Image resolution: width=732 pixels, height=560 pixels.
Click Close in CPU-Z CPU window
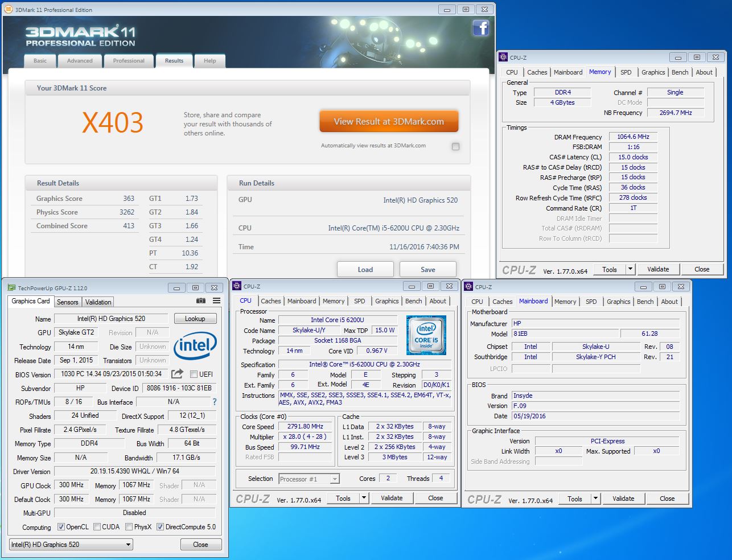435,498
